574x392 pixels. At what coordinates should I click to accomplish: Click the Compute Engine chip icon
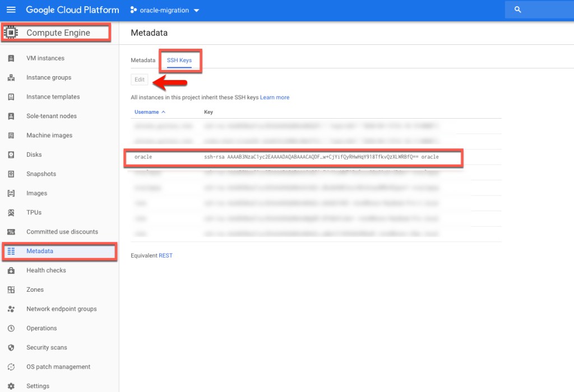pyautogui.click(x=11, y=33)
